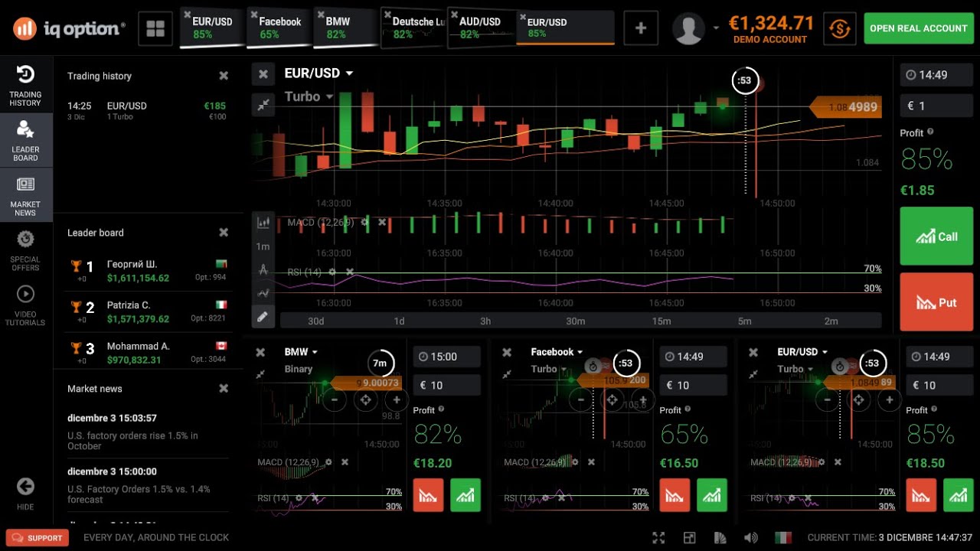Edit the BMW amount field showing € 10
980x551 pixels.
[x=447, y=385]
